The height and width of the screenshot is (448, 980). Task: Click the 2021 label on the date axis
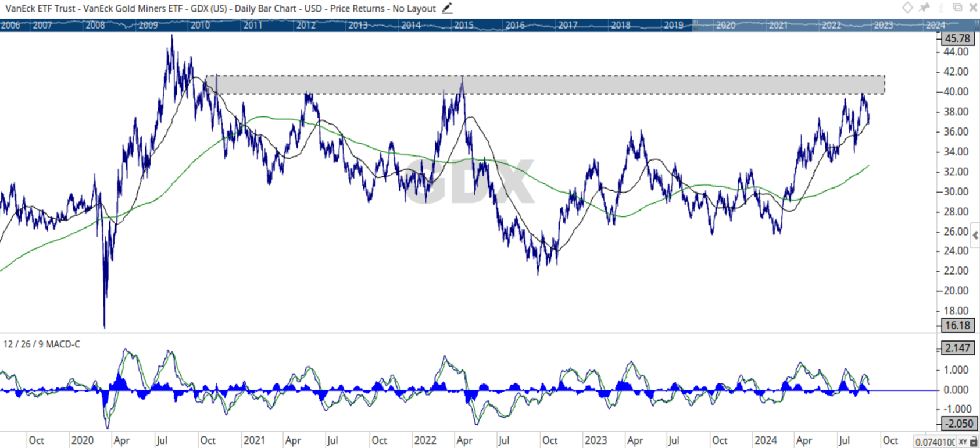click(254, 440)
